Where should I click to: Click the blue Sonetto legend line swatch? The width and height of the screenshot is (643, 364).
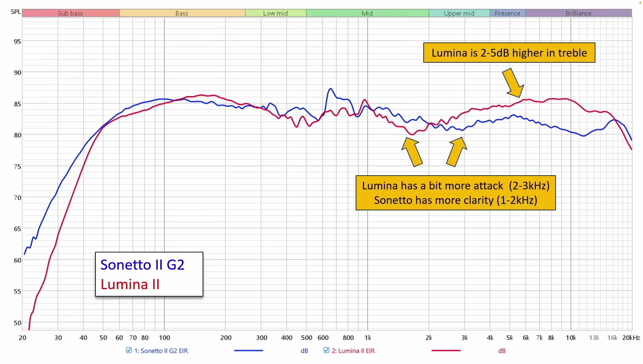[248, 351]
